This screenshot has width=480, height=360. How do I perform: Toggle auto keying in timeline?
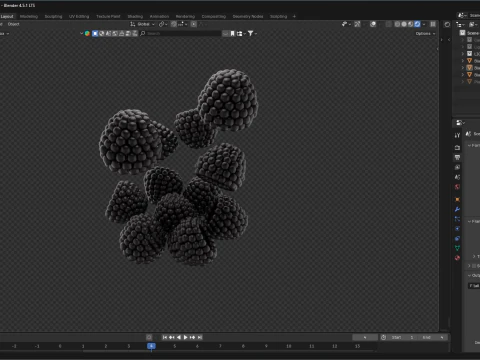coord(149,337)
